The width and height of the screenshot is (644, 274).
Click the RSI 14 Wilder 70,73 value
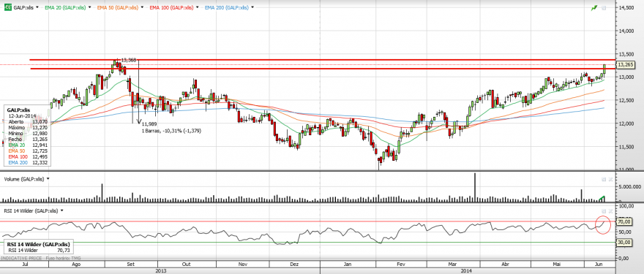(x=64, y=250)
